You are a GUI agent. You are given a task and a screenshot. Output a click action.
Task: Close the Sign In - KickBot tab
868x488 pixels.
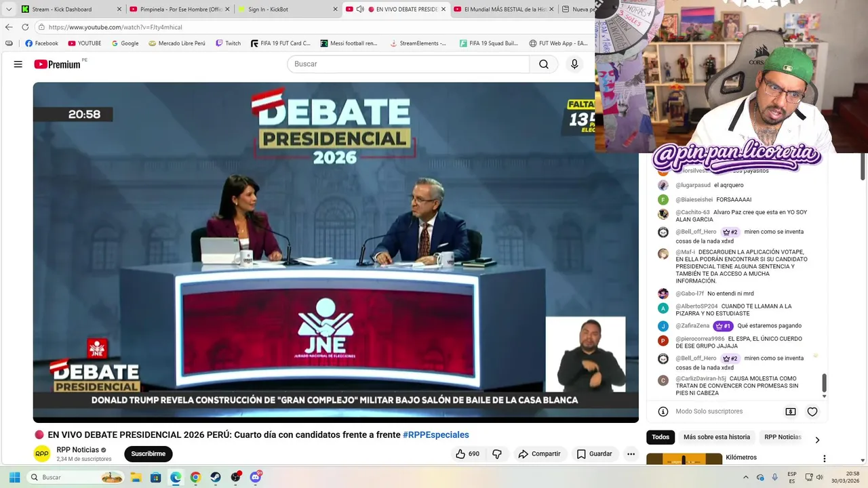coord(335,9)
